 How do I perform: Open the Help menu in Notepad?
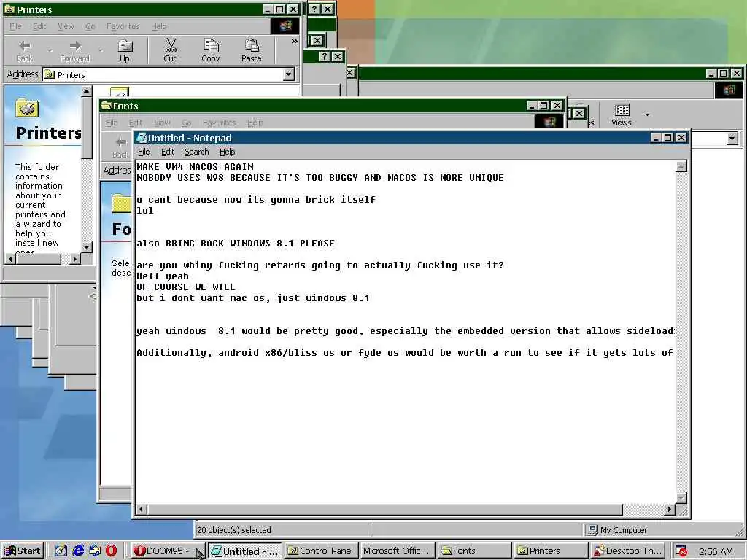coord(228,152)
